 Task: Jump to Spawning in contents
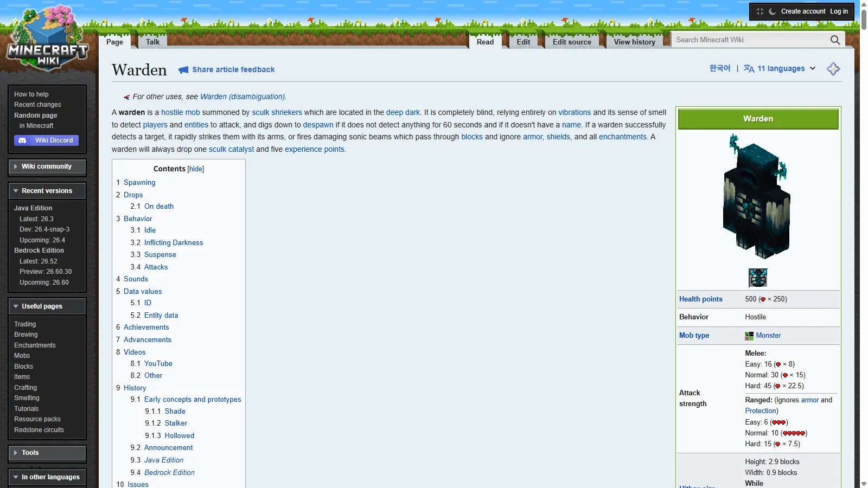(x=139, y=183)
